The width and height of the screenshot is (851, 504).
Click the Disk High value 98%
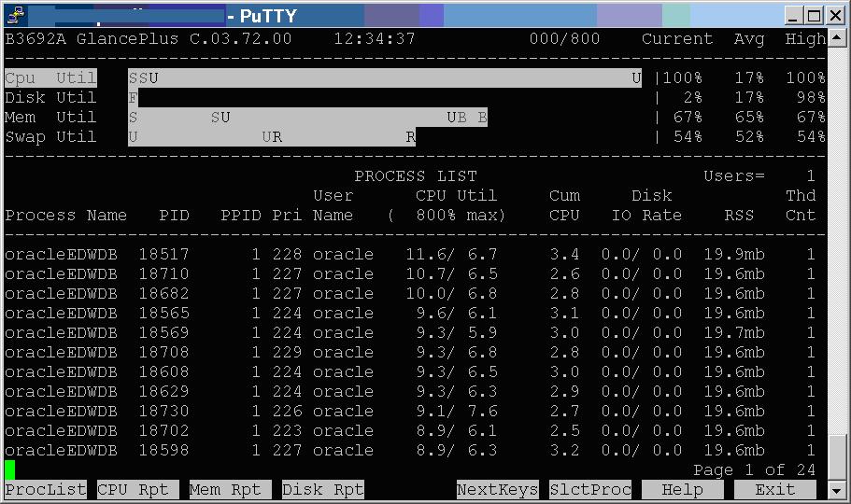(811, 98)
